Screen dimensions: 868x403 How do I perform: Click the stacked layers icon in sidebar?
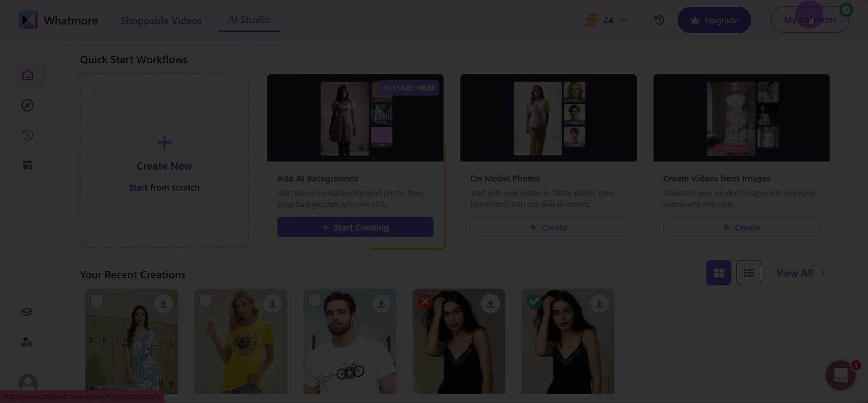coord(27,312)
